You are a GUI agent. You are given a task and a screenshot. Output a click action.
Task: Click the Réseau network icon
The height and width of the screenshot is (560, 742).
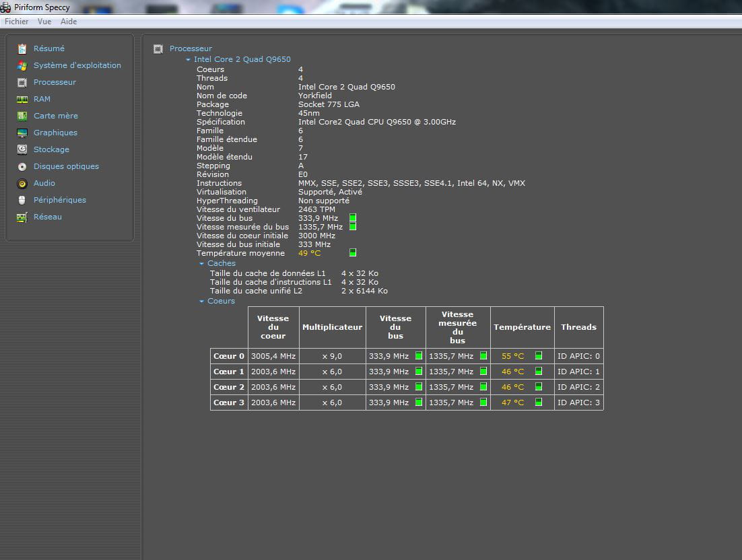(x=22, y=217)
